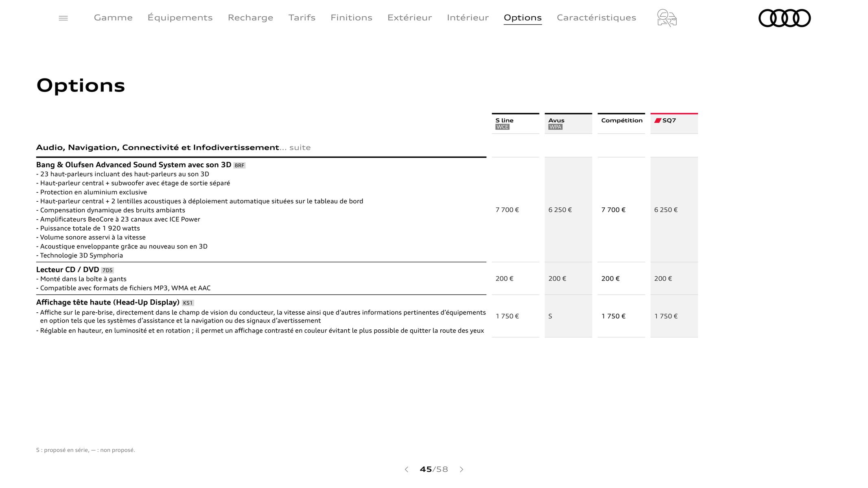Click S line Bang & Olufsen price 7 700 €

pos(507,210)
